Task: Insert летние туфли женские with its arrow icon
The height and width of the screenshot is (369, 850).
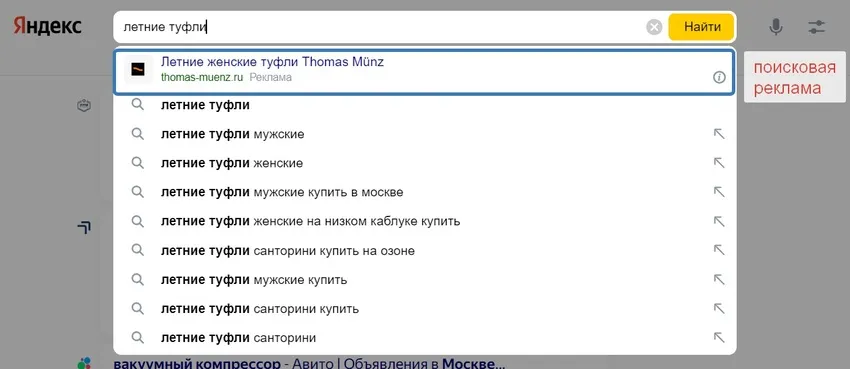Action: coord(719,163)
